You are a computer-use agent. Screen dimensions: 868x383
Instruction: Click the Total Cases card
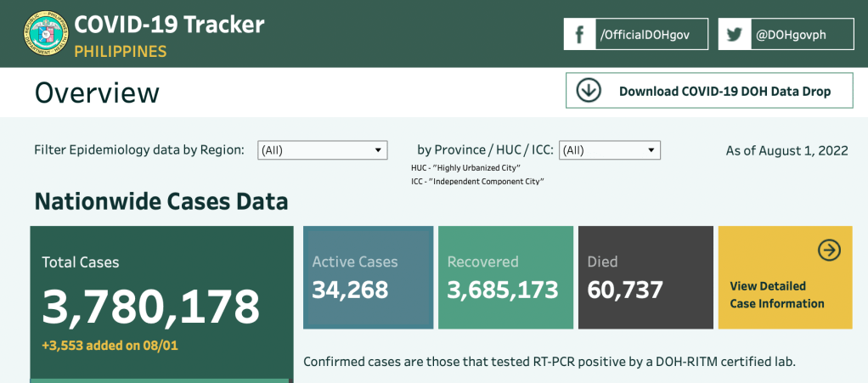161,301
